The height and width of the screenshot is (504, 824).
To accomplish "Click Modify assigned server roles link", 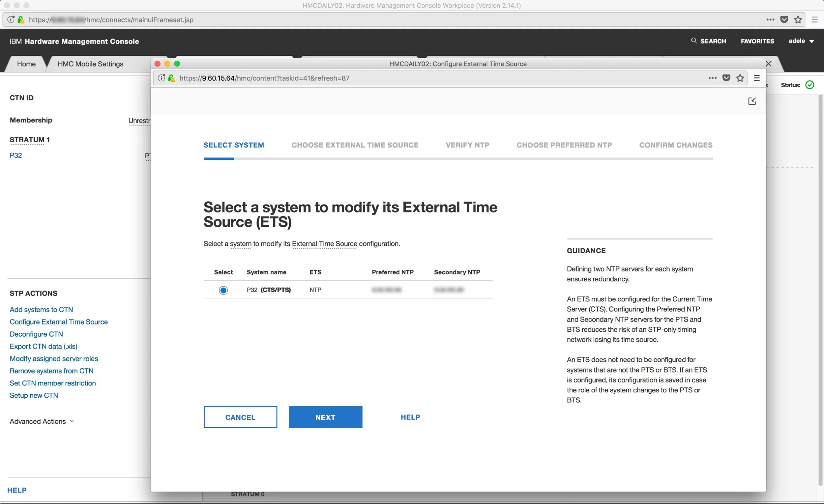I will pos(54,359).
